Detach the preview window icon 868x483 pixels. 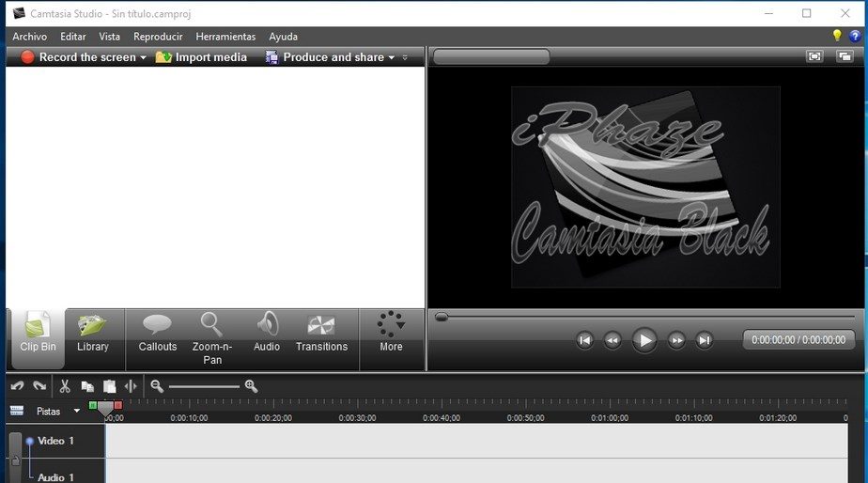pos(845,56)
